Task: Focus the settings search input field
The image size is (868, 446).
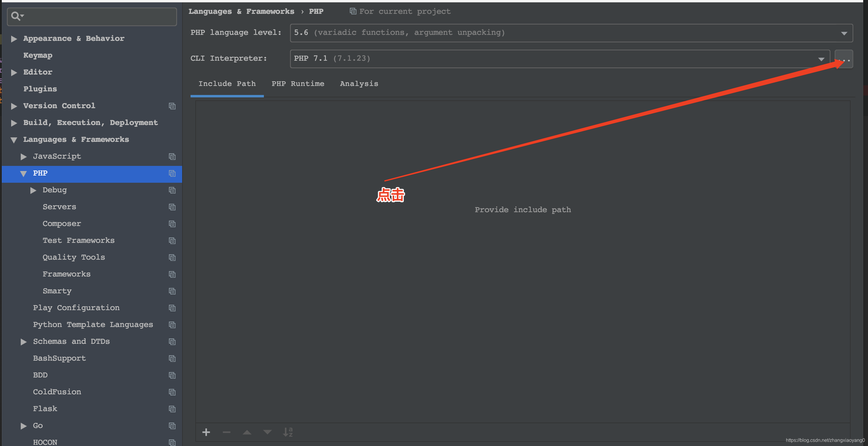Action: pos(98,16)
